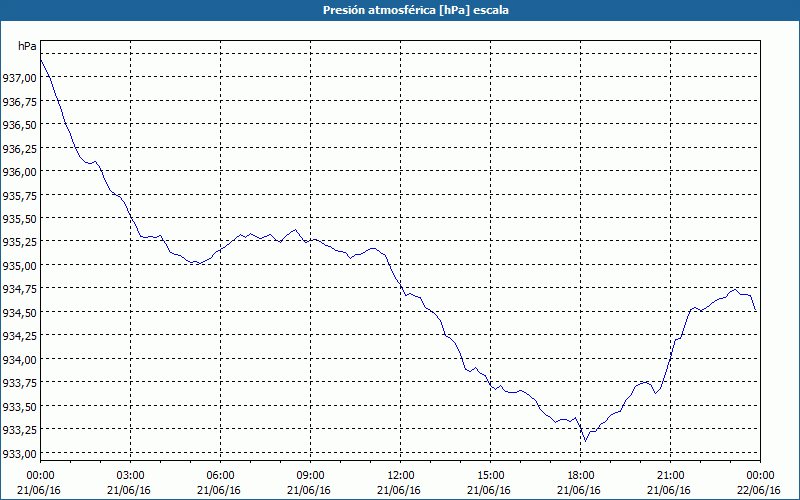
Task: Click the 'hPa' unit label
Action: click(x=27, y=46)
